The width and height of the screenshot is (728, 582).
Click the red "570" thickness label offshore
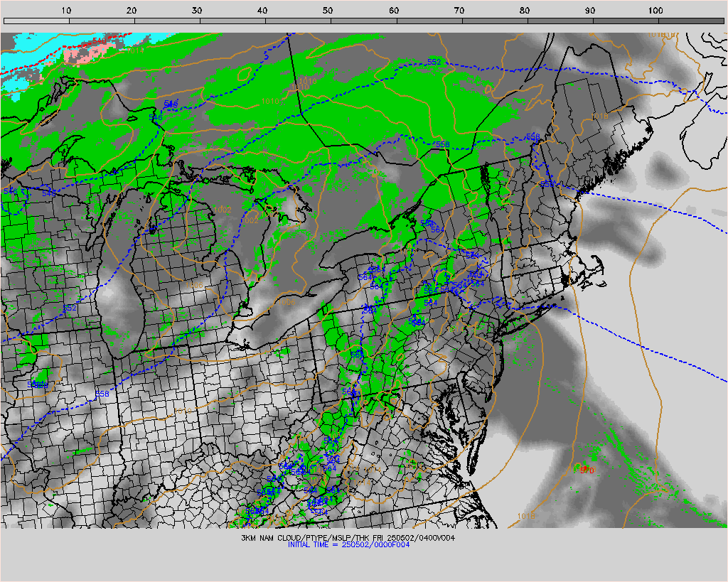pos(587,470)
